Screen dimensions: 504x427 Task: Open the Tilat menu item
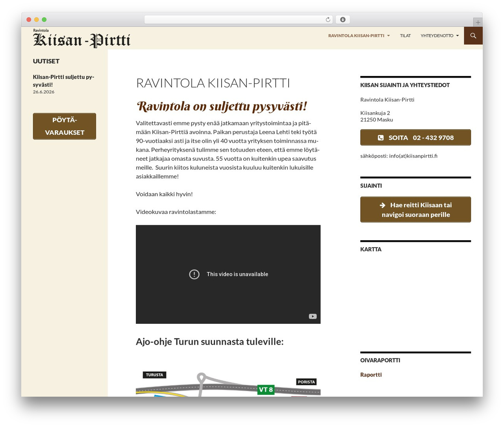(x=405, y=36)
